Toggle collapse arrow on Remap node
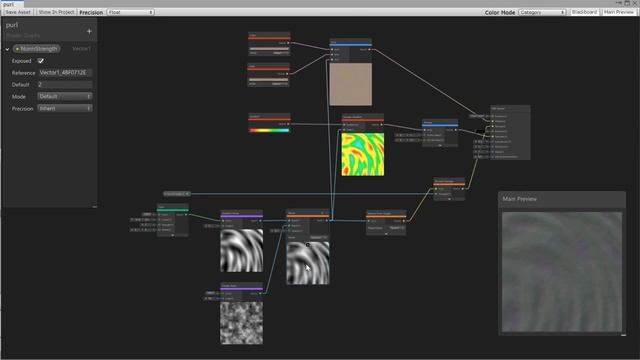 (x=440, y=145)
